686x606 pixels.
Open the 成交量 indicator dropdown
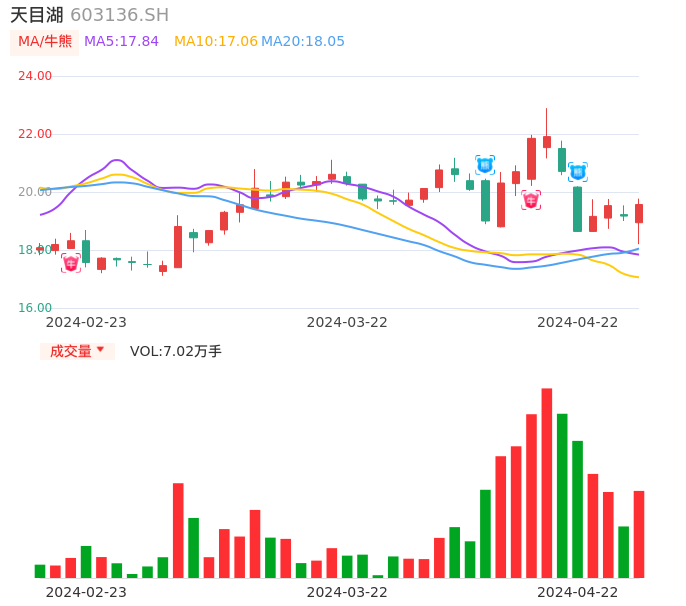click(77, 351)
